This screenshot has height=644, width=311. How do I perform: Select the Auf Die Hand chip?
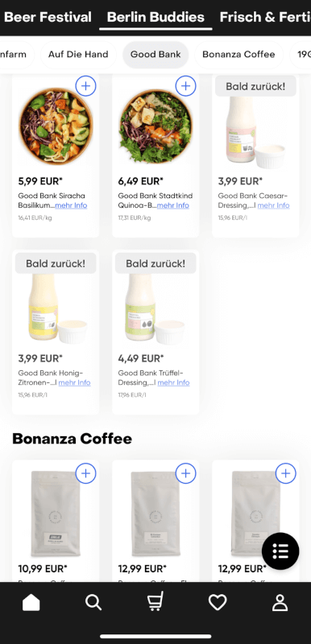tap(78, 54)
